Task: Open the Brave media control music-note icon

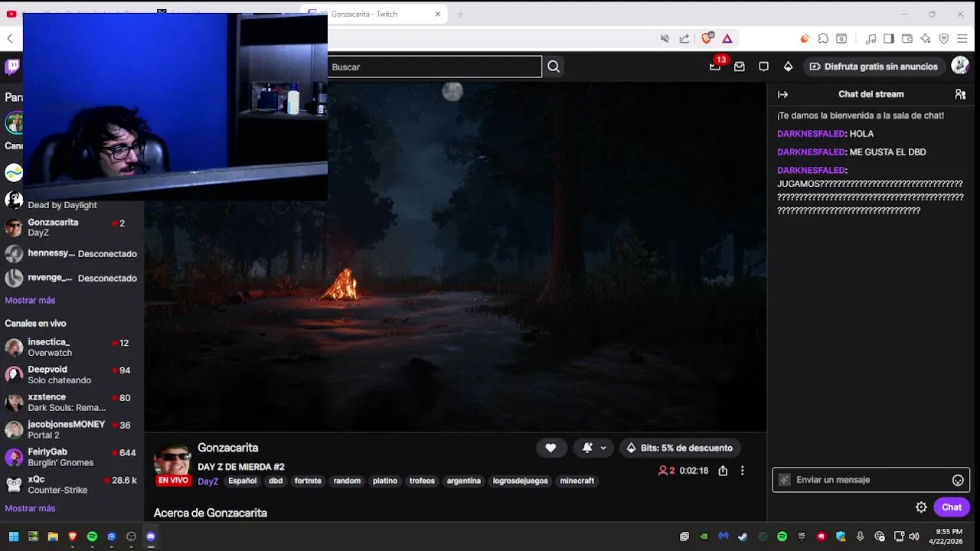Action: pyautogui.click(x=871, y=38)
